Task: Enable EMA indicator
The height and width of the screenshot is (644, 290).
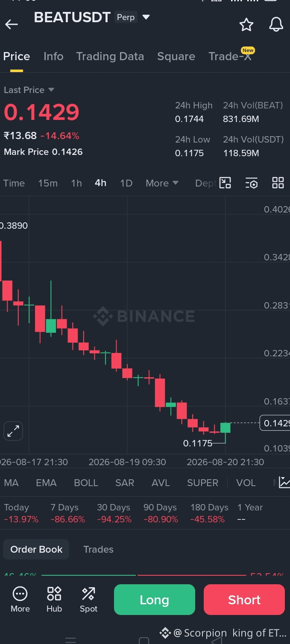Action: point(46,483)
